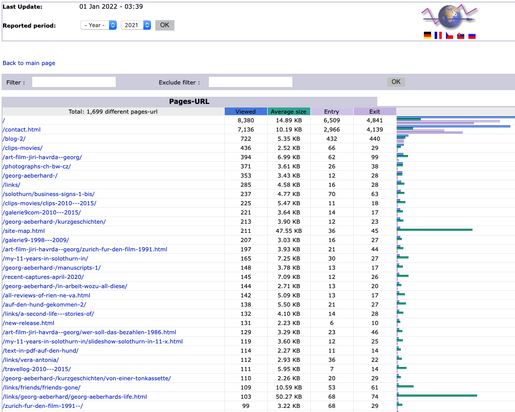
Task: Click the Back to main page link
Action: (x=29, y=63)
